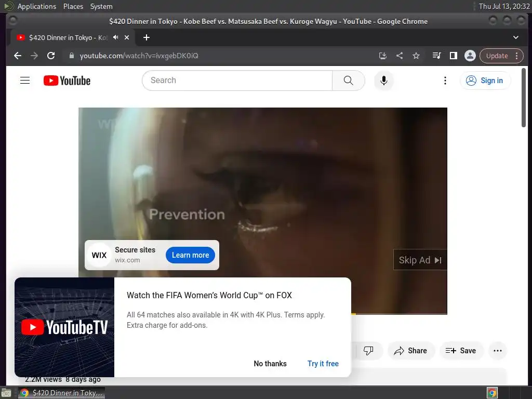
Task: Open the Places menu
Action: (73, 6)
